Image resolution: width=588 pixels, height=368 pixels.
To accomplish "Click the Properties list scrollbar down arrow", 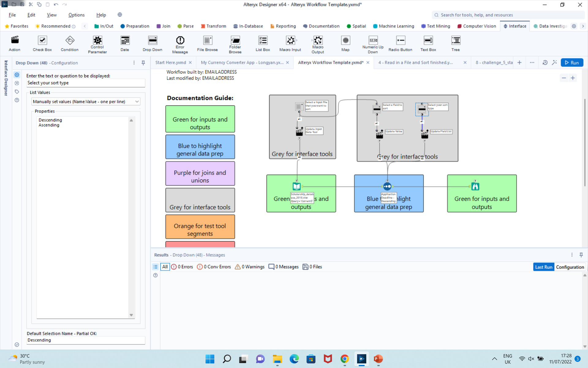I will tap(131, 315).
